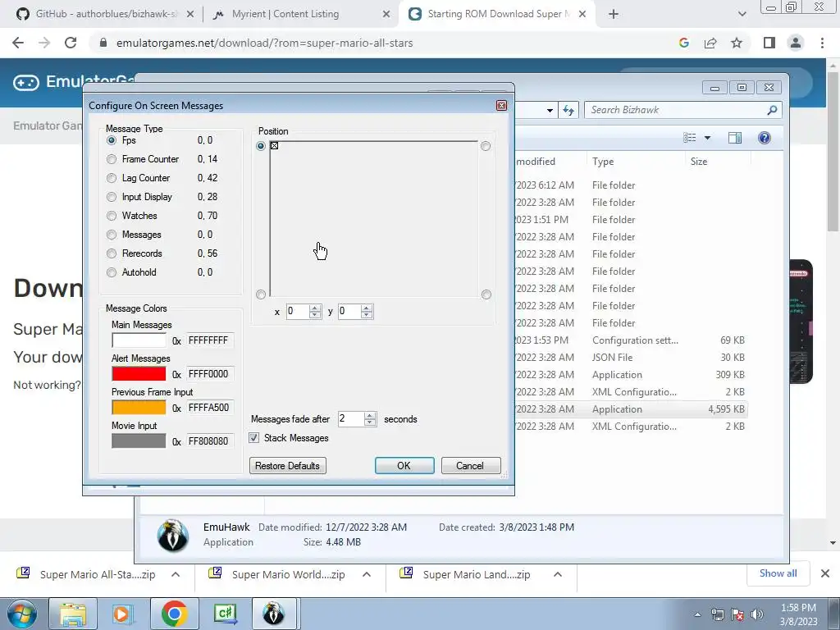Select the Messages radio button

pos(112,235)
